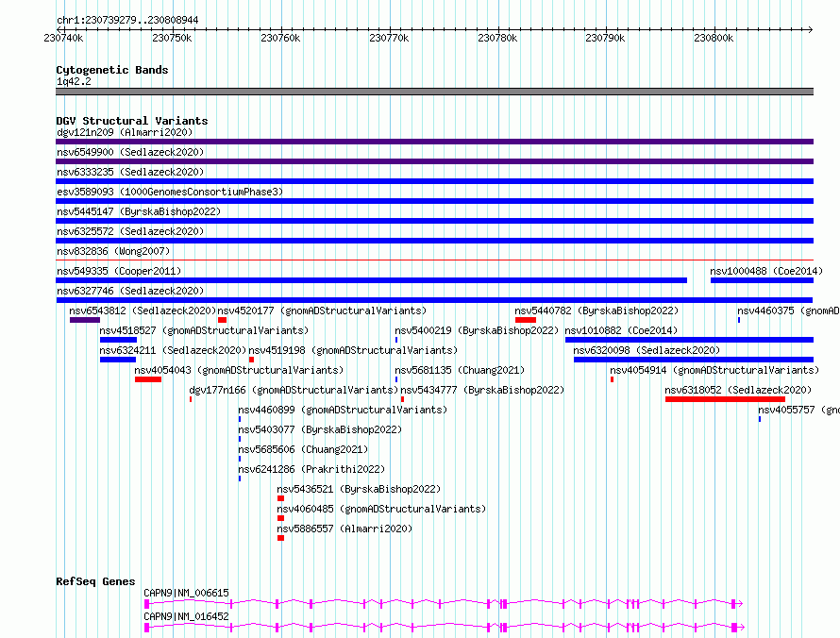Click the nsv5400219 (ByrskaBishop2022) label
The image size is (840, 638).
[477, 330]
